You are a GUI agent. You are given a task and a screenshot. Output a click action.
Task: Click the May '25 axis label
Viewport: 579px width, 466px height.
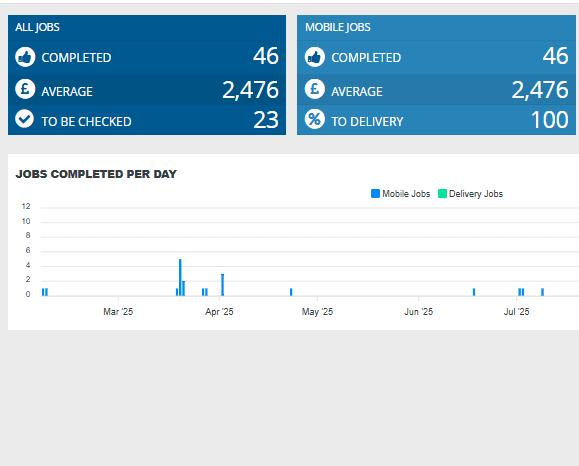click(317, 312)
